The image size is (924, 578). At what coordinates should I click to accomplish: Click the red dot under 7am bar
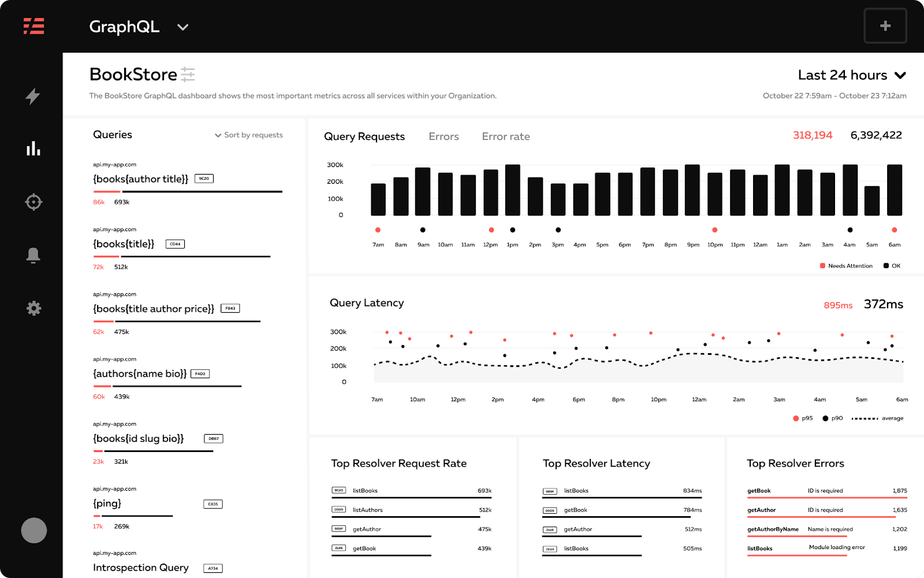(x=378, y=230)
